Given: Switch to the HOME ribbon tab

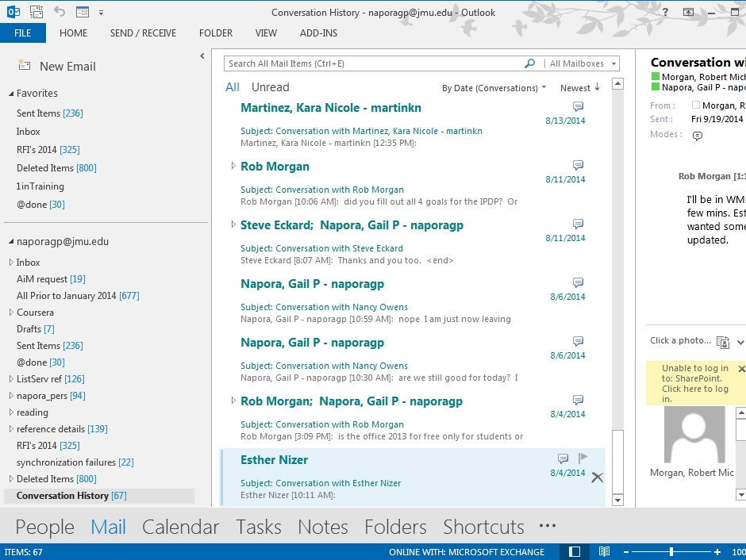Looking at the screenshot, I should click(x=73, y=33).
